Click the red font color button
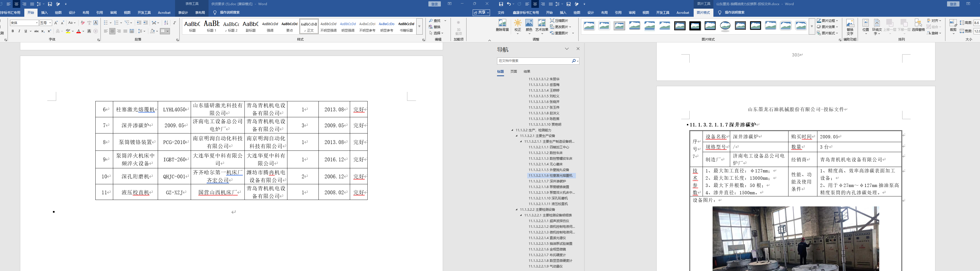Viewport: 980px width, 271px height. (78, 31)
